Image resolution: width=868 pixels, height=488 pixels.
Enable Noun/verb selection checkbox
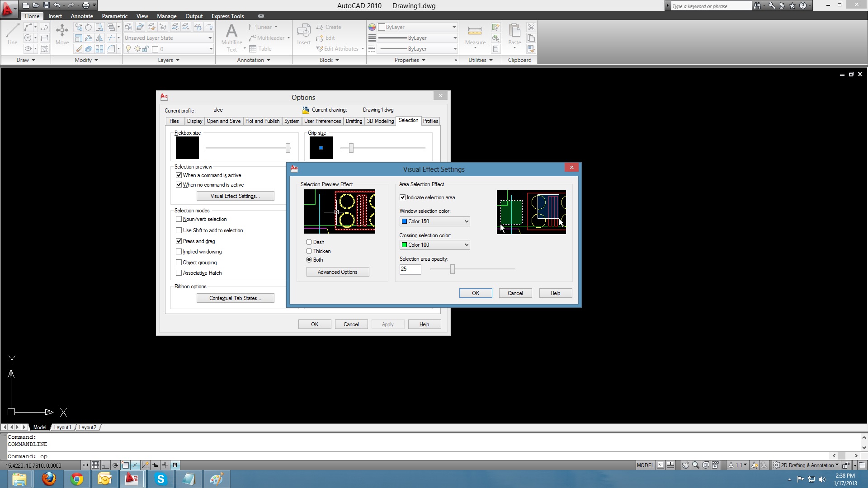[x=179, y=219]
